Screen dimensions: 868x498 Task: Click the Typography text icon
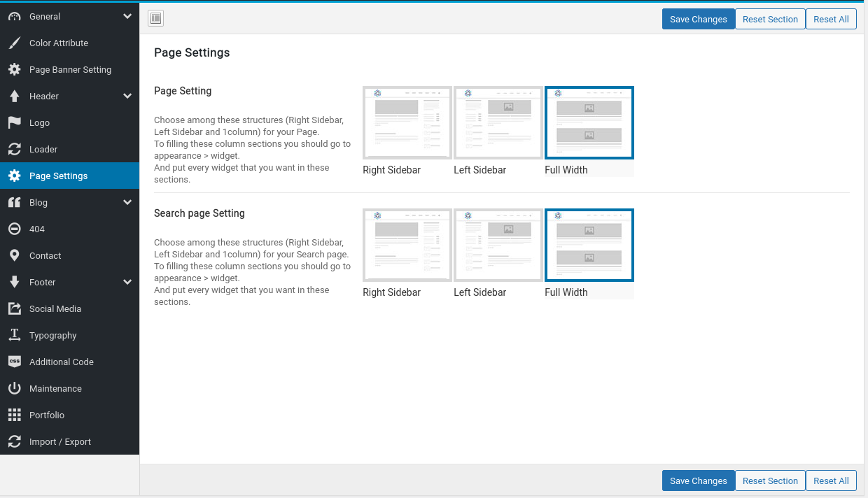(14, 335)
